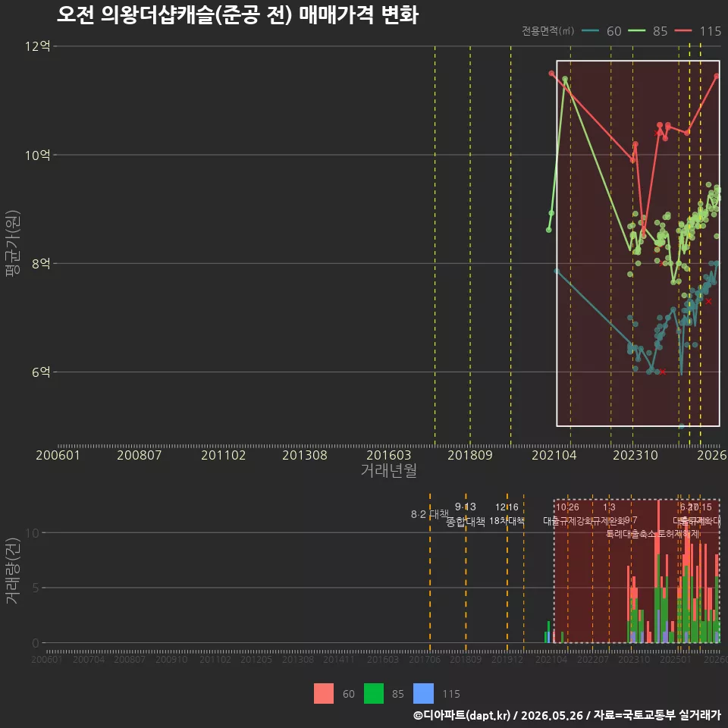Click the 202207 label on volume chart
This screenshot has width=728, height=728.
click(x=592, y=659)
